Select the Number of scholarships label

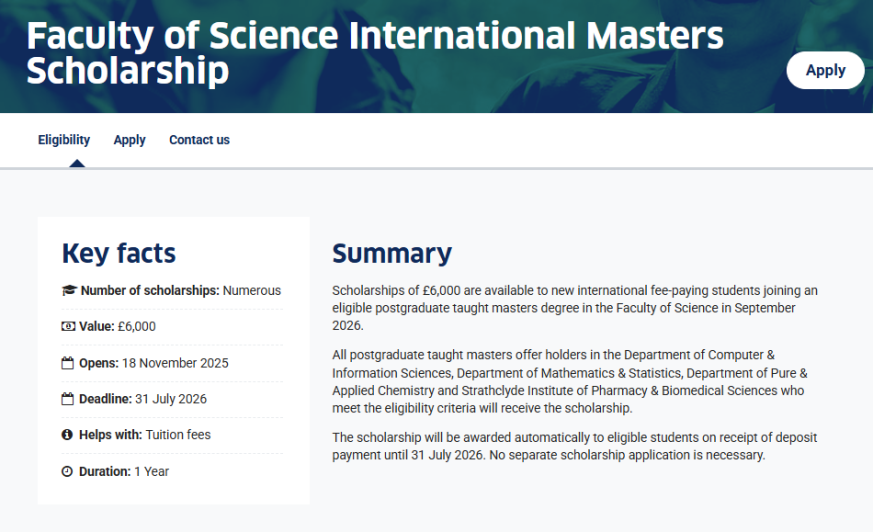click(150, 291)
